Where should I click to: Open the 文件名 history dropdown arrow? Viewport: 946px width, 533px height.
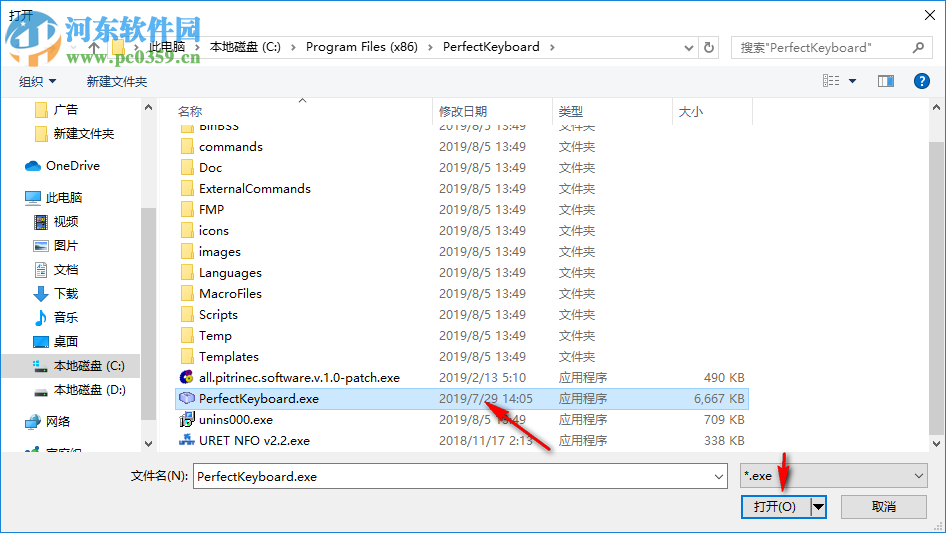pos(719,477)
